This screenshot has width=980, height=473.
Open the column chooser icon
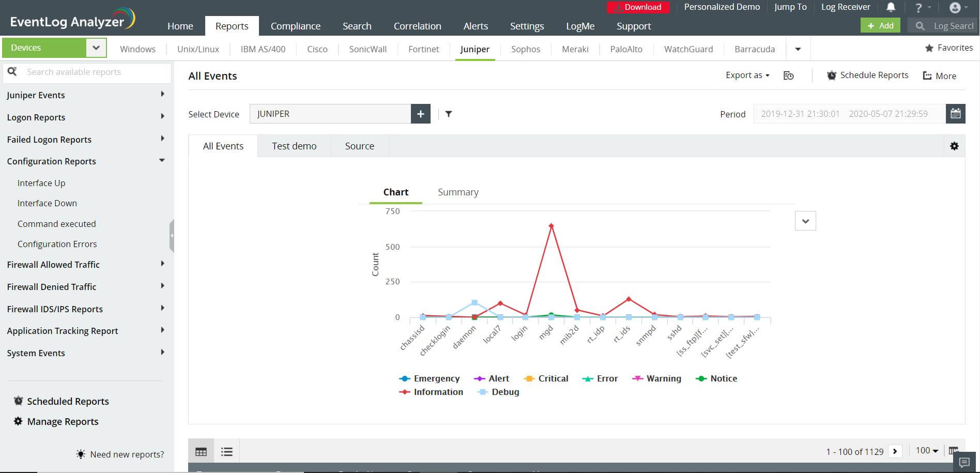coord(954,451)
